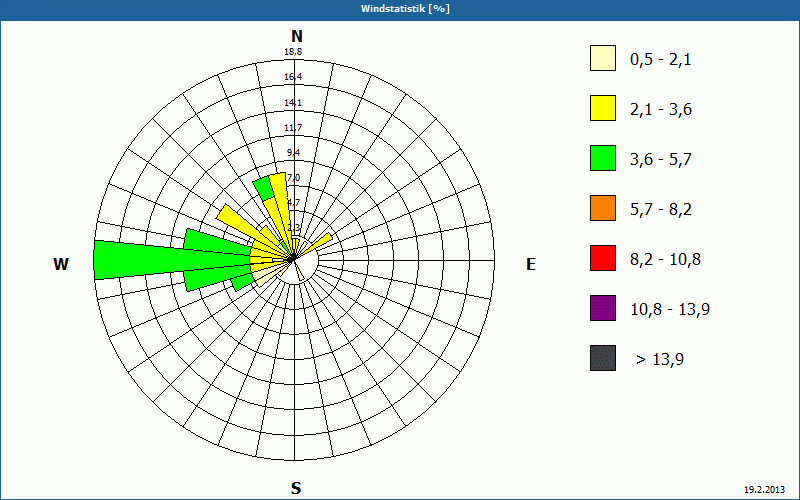Click the 14,1 radial axis value
This screenshot has height=500, width=800.
pyautogui.click(x=293, y=103)
